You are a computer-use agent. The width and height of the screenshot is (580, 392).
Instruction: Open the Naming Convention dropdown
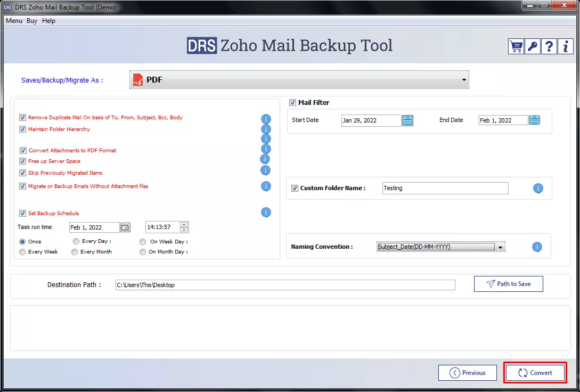click(441, 247)
